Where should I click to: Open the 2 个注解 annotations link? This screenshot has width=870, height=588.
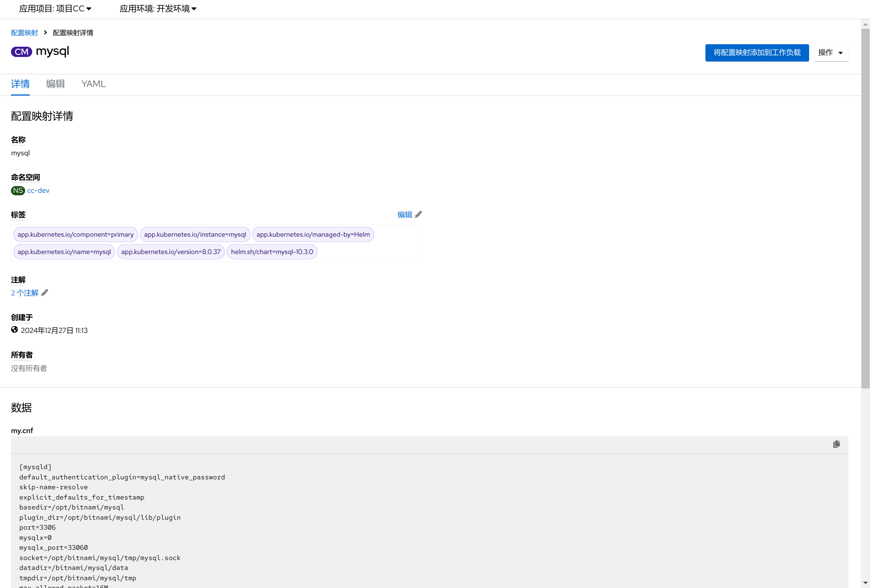click(25, 293)
